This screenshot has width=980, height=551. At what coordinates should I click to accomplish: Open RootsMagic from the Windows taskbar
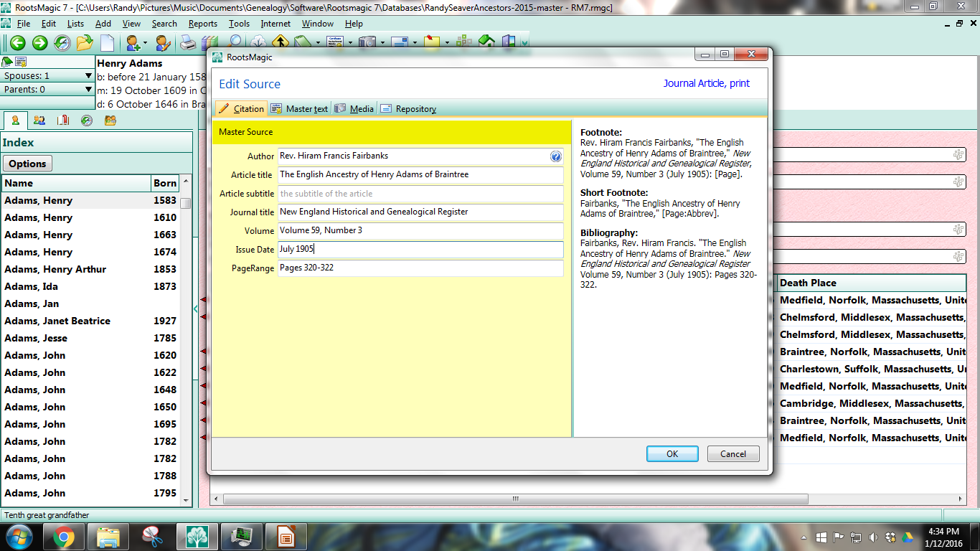(x=197, y=535)
